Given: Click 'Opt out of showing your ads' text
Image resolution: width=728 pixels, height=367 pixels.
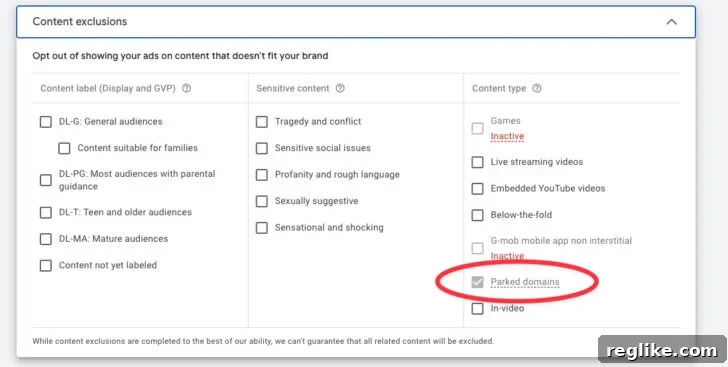Looking at the screenshot, I should click(180, 56).
